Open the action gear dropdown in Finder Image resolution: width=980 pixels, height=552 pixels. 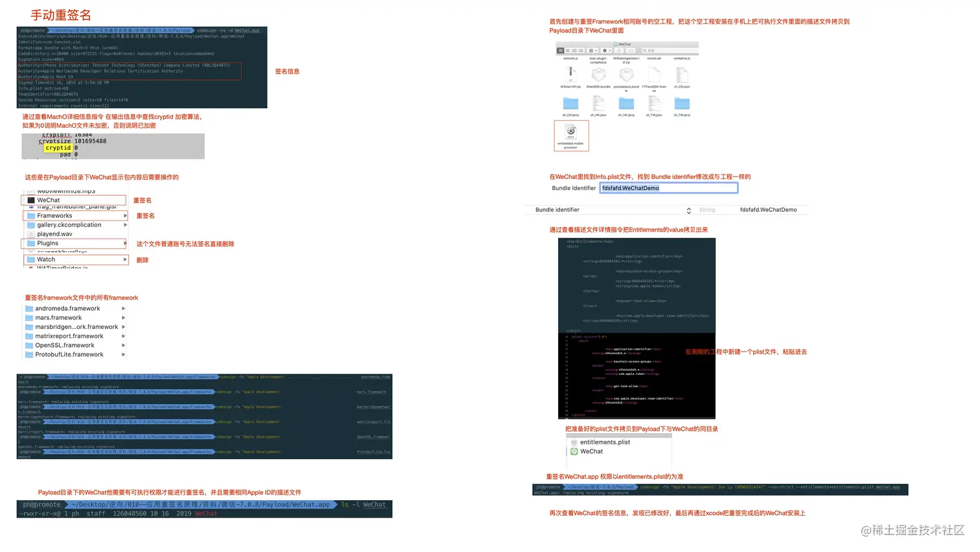(605, 51)
